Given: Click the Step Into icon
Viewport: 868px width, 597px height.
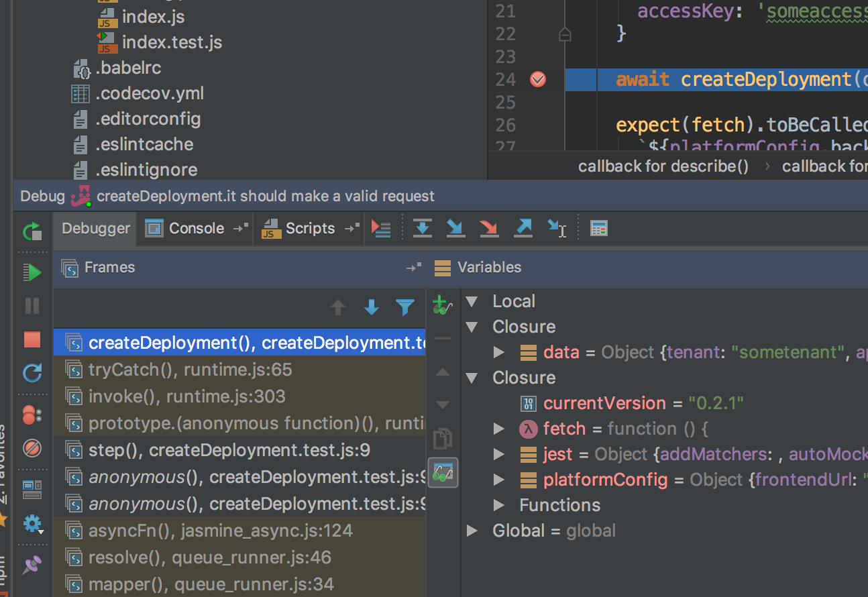Looking at the screenshot, I should pos(455,228).
